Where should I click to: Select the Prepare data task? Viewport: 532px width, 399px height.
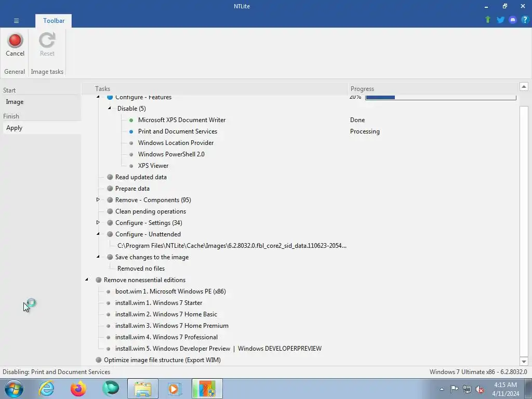(x=132, y=189)
